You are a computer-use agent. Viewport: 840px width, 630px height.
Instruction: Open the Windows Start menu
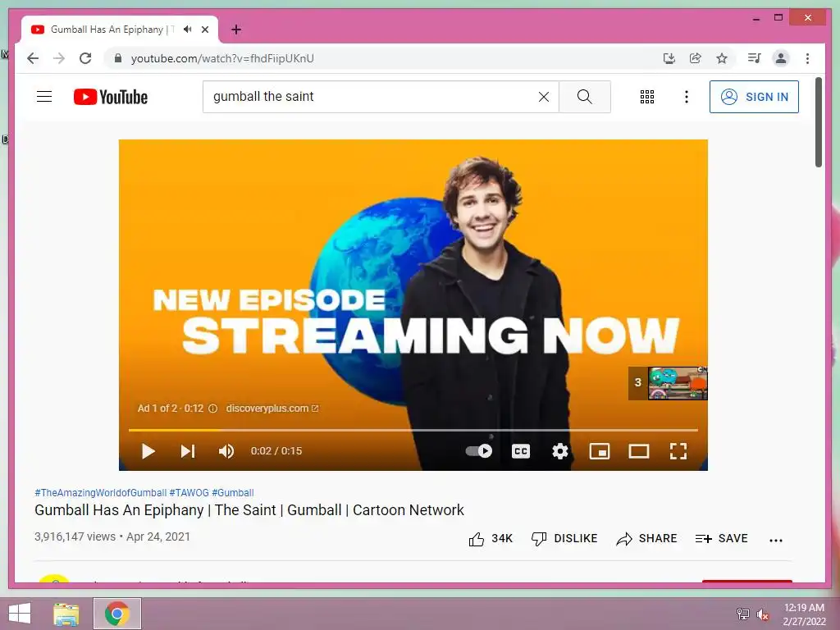pyautogui.click(x=20, y=614)
